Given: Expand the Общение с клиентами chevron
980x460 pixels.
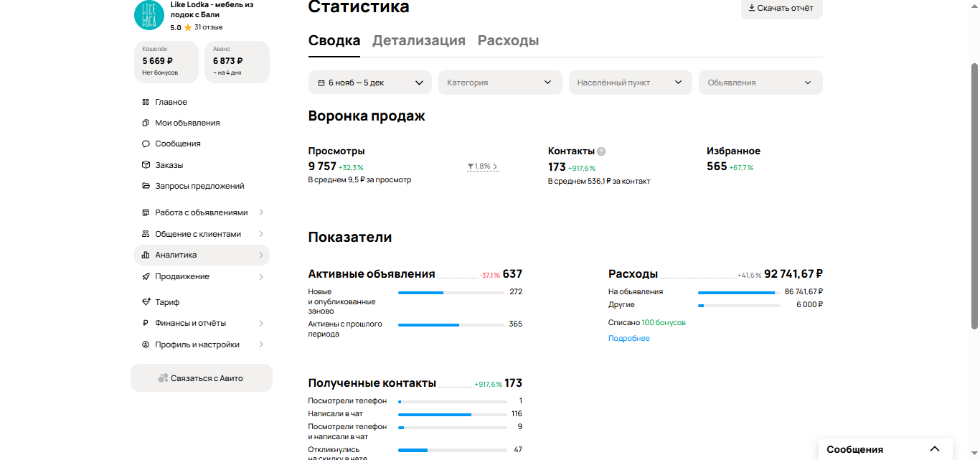Looking at the screenshot, I should tap(261, 234).
